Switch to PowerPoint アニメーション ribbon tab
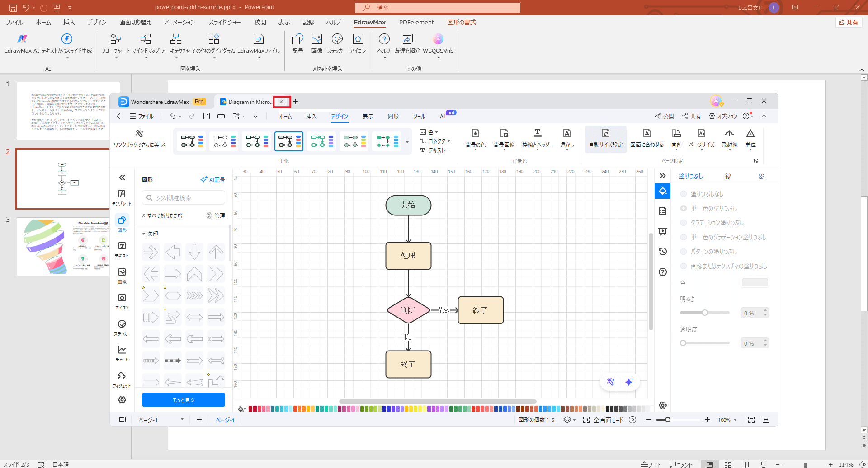The image size is (868, 468). (x=179, y=22)
